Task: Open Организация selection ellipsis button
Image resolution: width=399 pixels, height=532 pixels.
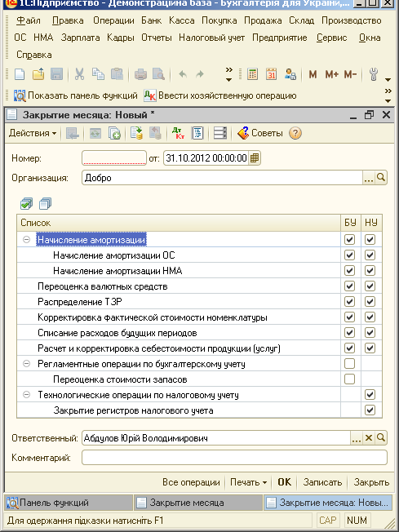Action: point(369,177)
